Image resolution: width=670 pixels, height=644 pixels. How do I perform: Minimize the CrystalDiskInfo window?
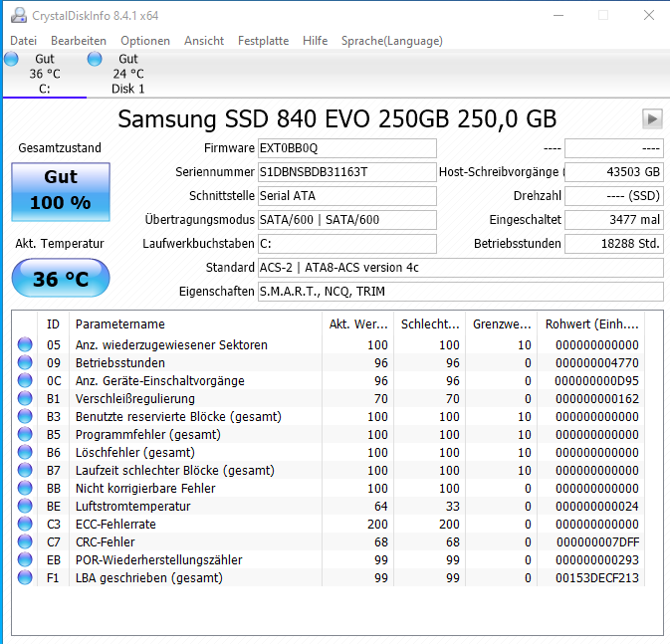(x=558, y=15)
